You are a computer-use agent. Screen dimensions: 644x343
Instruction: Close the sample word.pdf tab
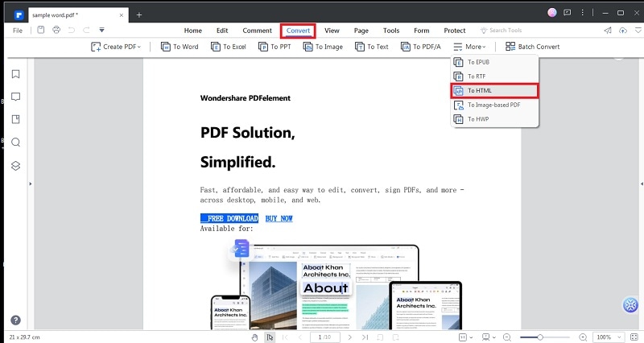click(122, 15)
